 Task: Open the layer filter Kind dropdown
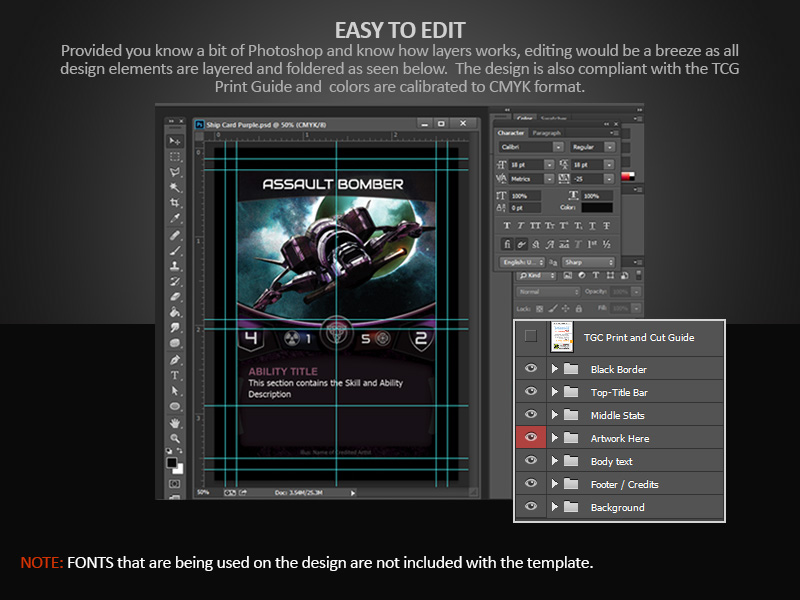536,276
